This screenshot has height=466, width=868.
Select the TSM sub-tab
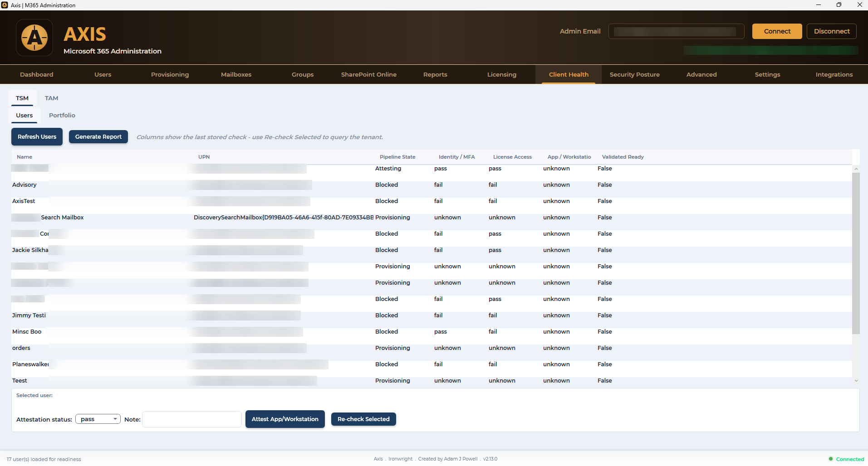tap(22, 98)
